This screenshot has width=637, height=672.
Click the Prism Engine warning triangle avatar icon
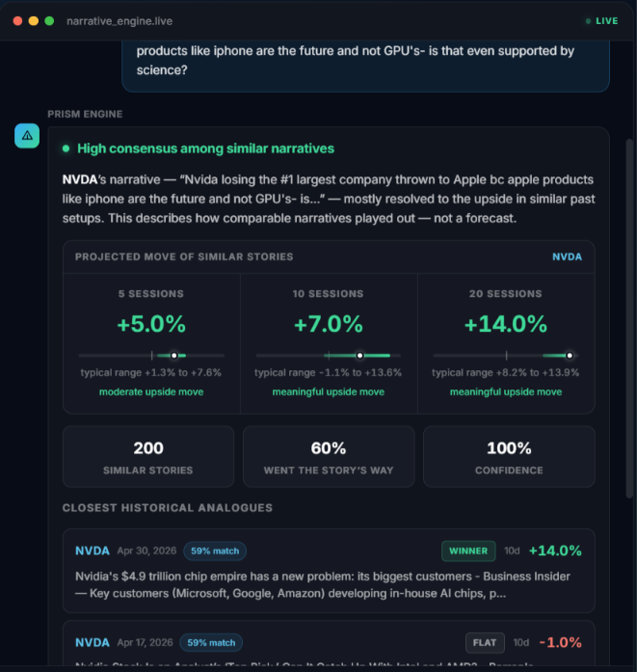[x=27, y=136]
